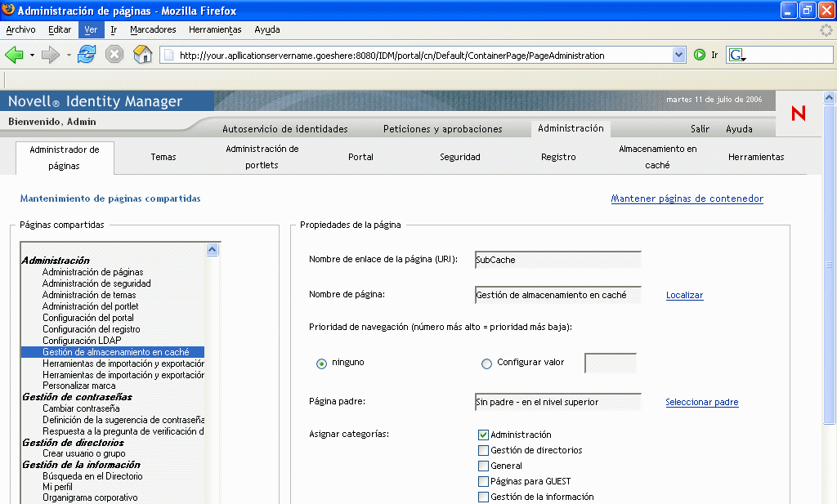This screenshot has width=837, height=504.
Task: Click the Salir link
Action: coord(700,129)
